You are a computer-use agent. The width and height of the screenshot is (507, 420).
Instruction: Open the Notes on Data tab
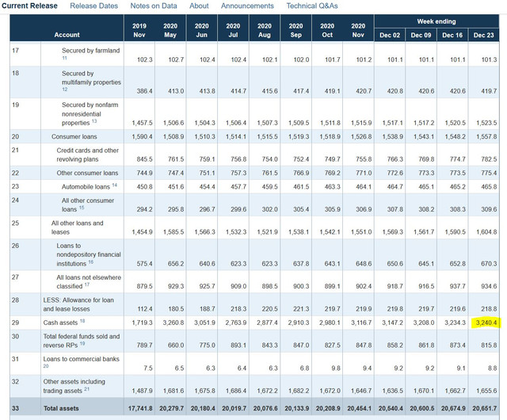click(x=154, y=6)
